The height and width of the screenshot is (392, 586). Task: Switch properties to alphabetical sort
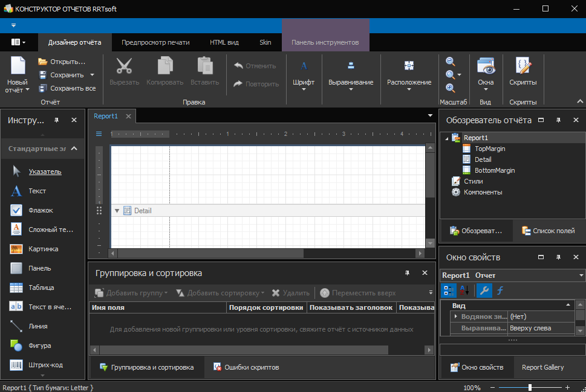(x=464, y=291)
